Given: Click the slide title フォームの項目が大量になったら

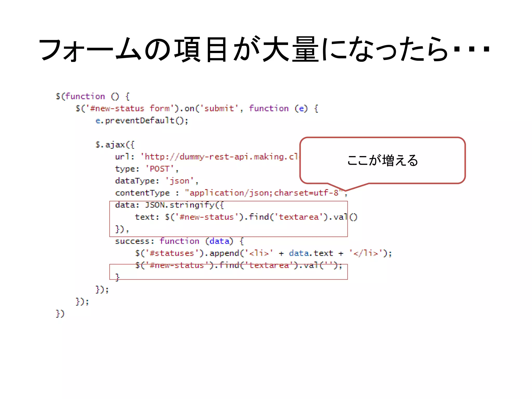Looking at the screenshot, I should [x=264, y=49].
